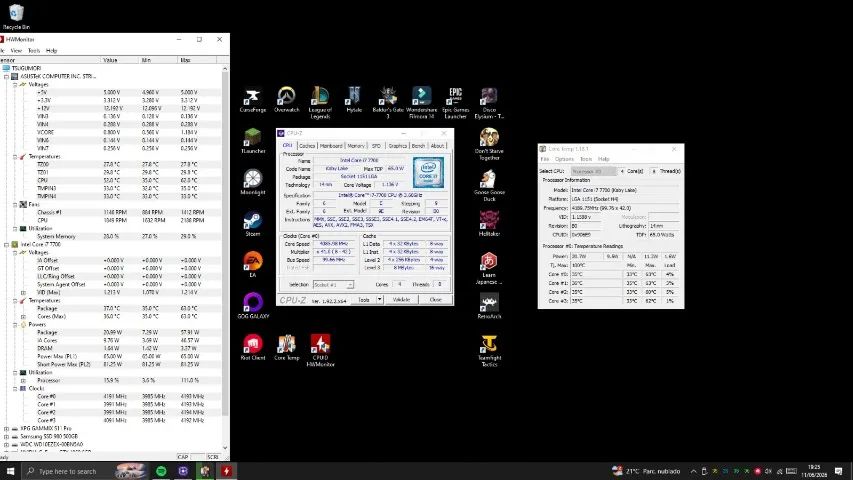Open the Tools dropdown arrow in CPU-Z
This screenshot has height=480, width=853.
click(380, 300)
